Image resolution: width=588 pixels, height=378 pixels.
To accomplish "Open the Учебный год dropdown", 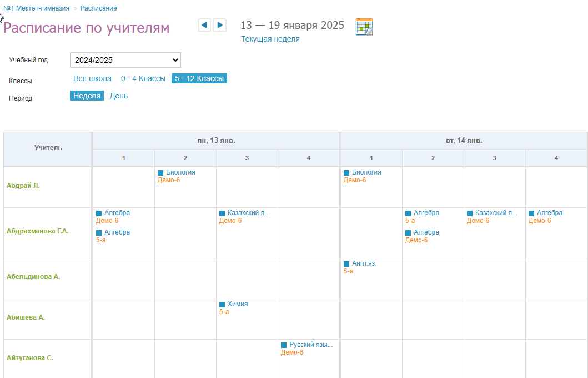I will [x=125, y=60].
